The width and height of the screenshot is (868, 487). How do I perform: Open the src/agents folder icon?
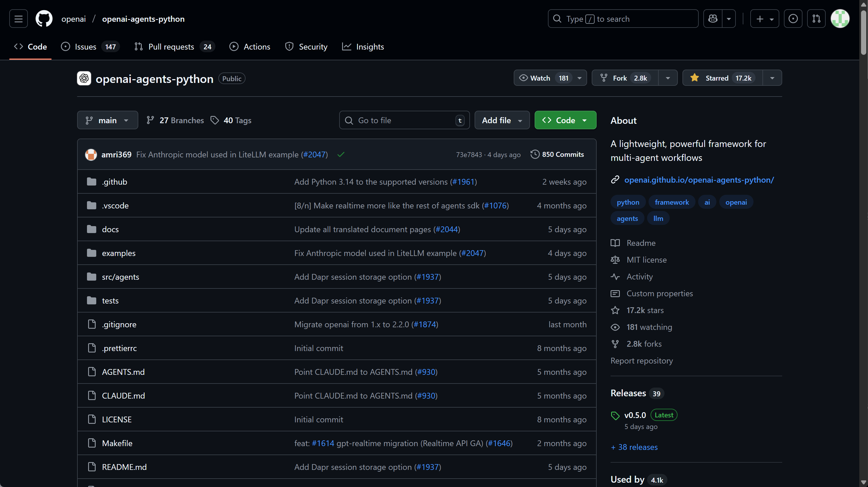(92, 277)
